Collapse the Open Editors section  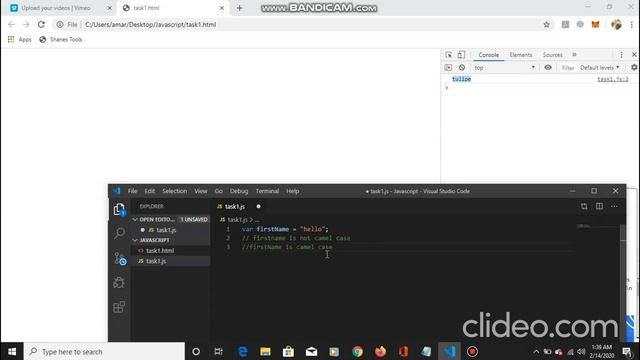tap(135, 220)
